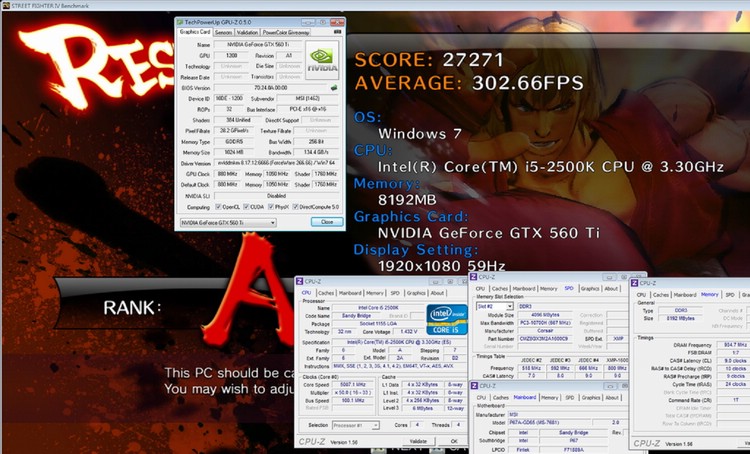Select Memory tab in the Mainboard CPU-Z window

tap(550, 398)
